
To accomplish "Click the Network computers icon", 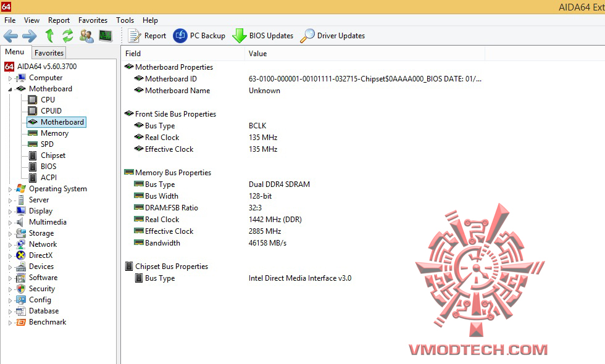I will [21, 244].
